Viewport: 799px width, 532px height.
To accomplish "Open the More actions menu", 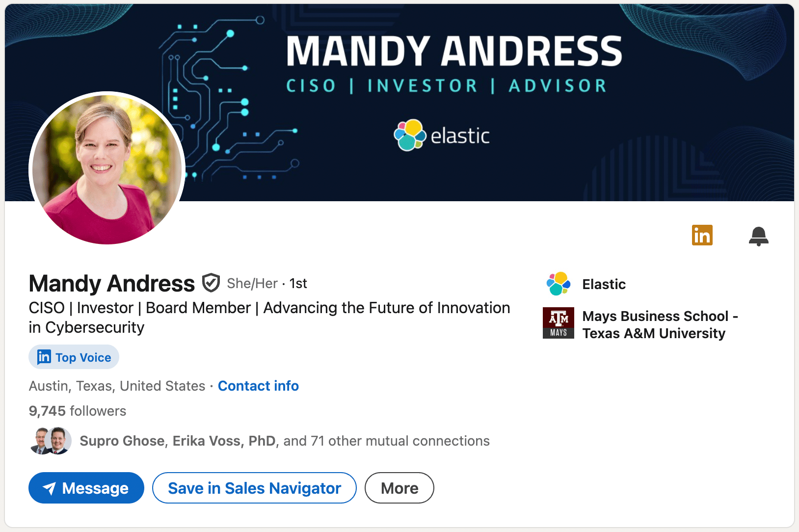I will tap(399, 488).
